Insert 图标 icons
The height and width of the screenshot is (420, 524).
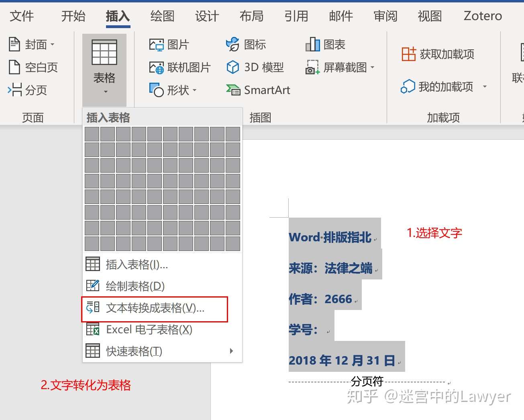click(x=246, y=45)
